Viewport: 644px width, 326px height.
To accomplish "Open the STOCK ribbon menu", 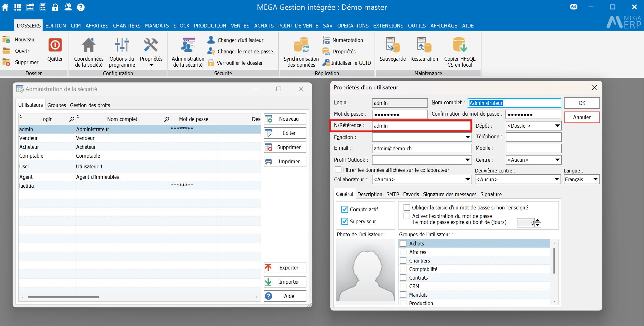I will click(x=181, y=26).
